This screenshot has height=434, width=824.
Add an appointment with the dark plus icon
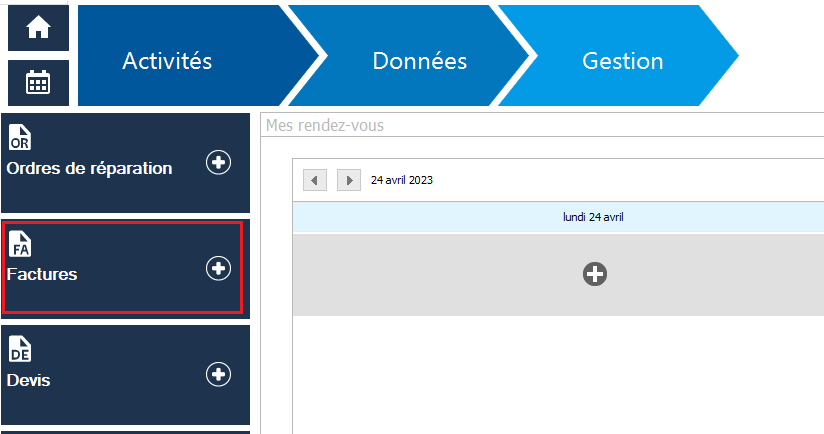[595, 274]
